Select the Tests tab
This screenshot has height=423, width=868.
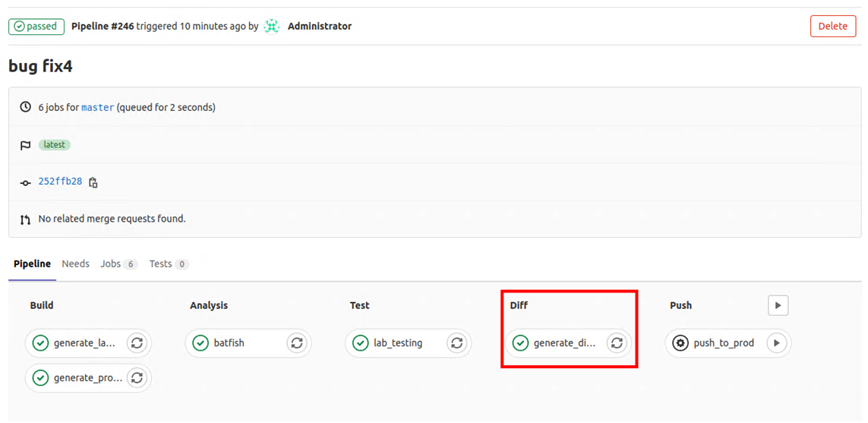click(160, 264)
